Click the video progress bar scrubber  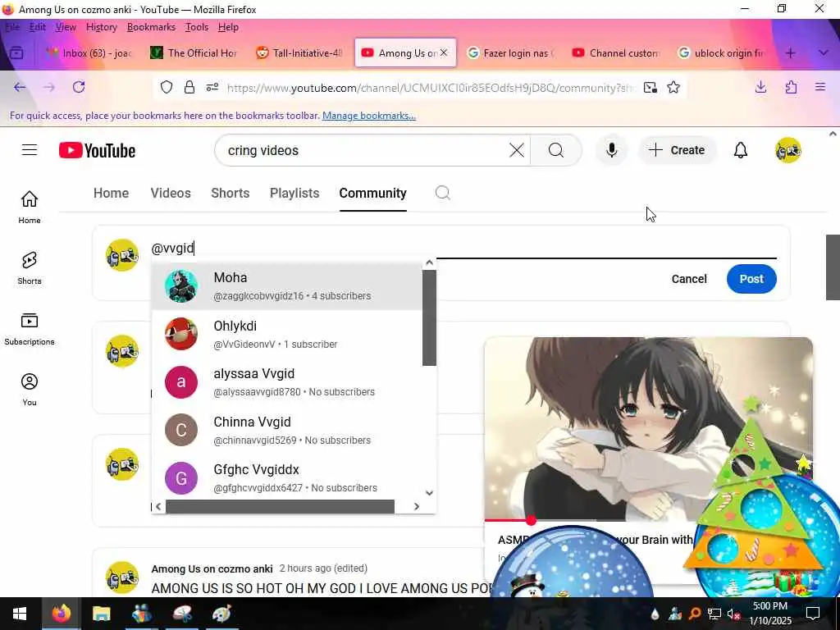point(531,519)
